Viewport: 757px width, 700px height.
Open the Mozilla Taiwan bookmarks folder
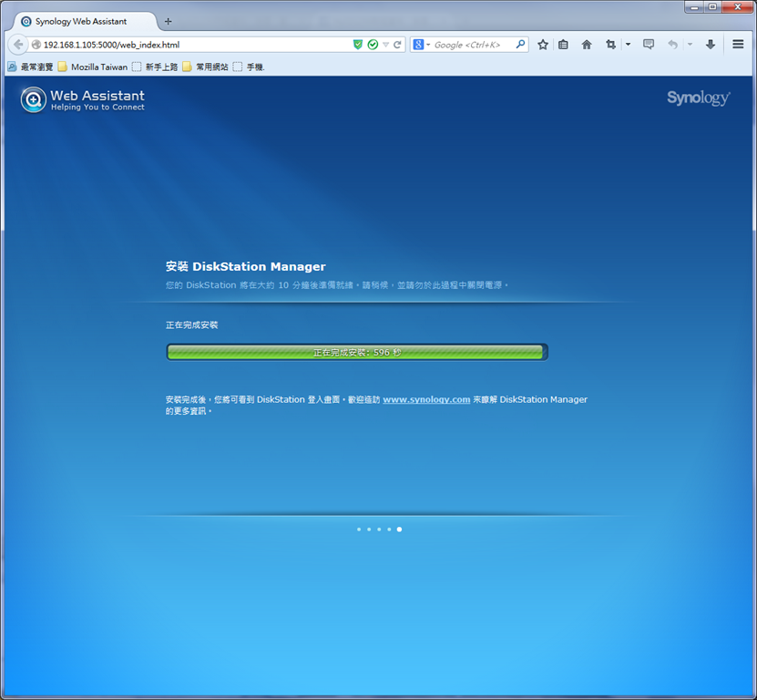point(93,67)
